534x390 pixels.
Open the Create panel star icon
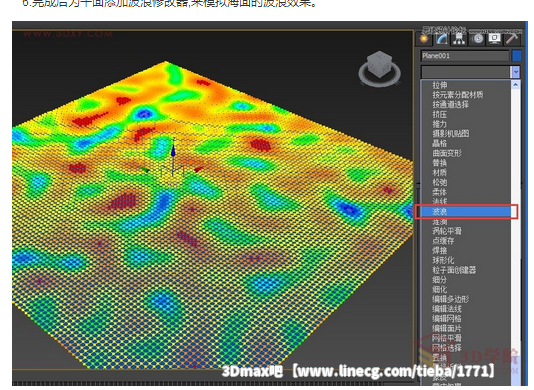[x=424, y=39]
